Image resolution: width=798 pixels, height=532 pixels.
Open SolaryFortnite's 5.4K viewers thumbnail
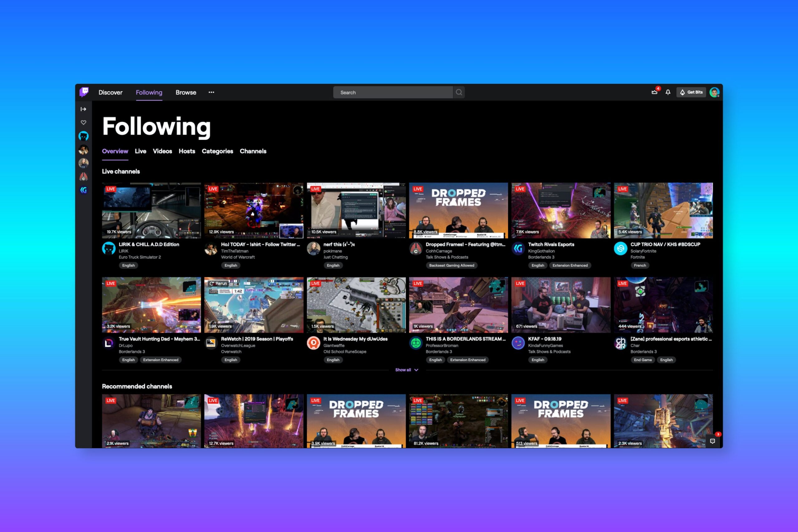tap(663, 210)
